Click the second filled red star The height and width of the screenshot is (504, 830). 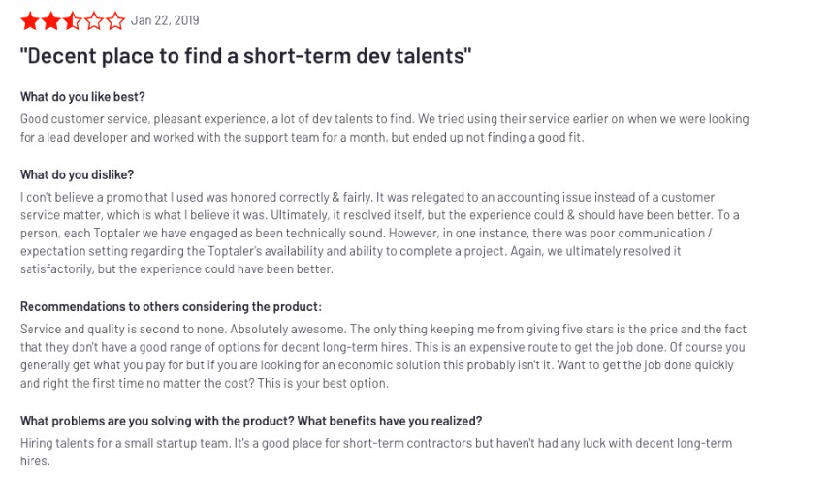point(51,21)
